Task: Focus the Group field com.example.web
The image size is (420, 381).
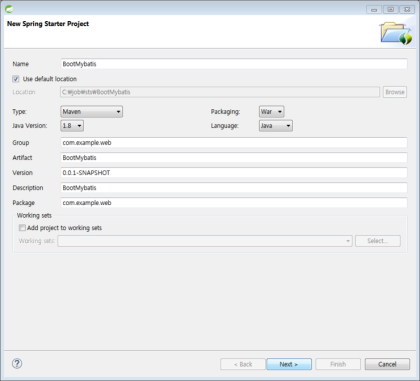Action: coord(234,143)
